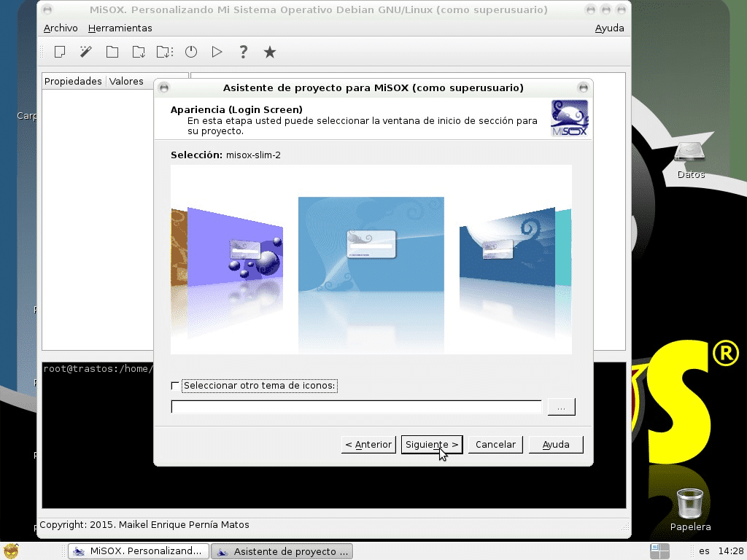
Task: Enable 'Seleccionar otro tema de iconos' checkbox
Action: point(175,386)
